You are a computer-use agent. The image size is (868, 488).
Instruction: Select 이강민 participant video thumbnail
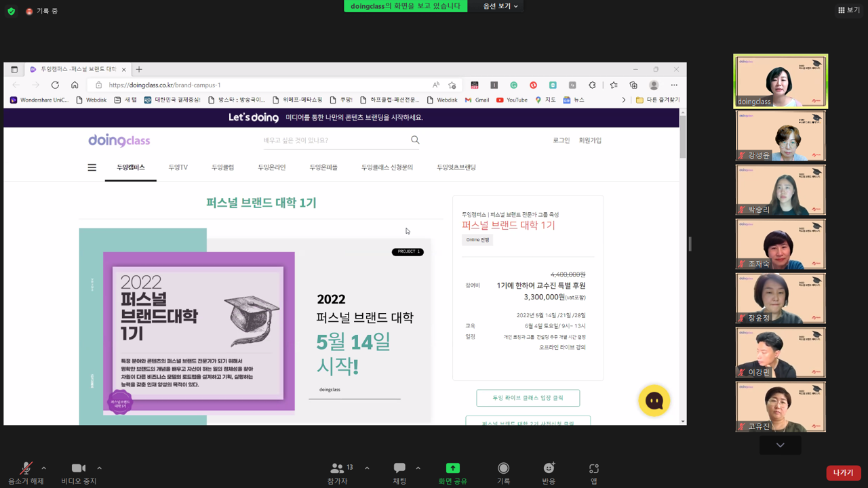point(781,352)
